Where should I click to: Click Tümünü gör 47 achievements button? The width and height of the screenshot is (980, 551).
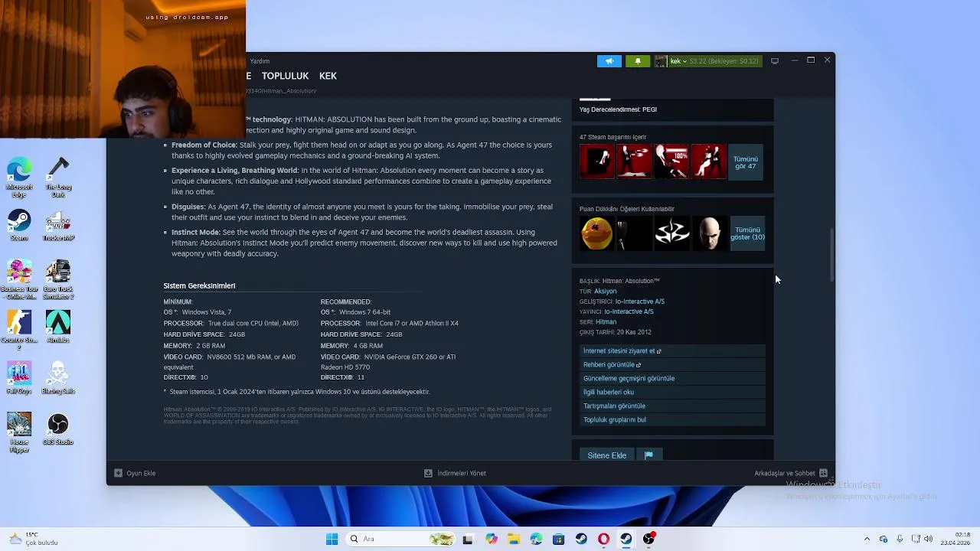point(746,162)
